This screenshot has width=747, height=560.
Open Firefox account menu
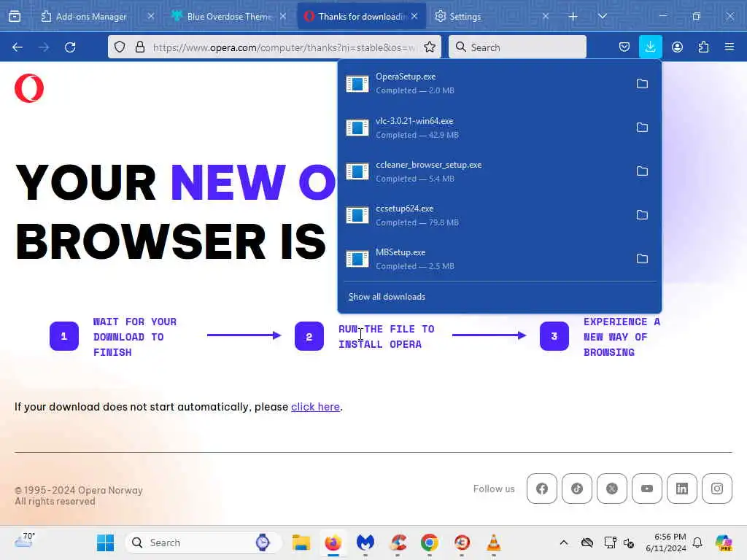click(677, 47)
